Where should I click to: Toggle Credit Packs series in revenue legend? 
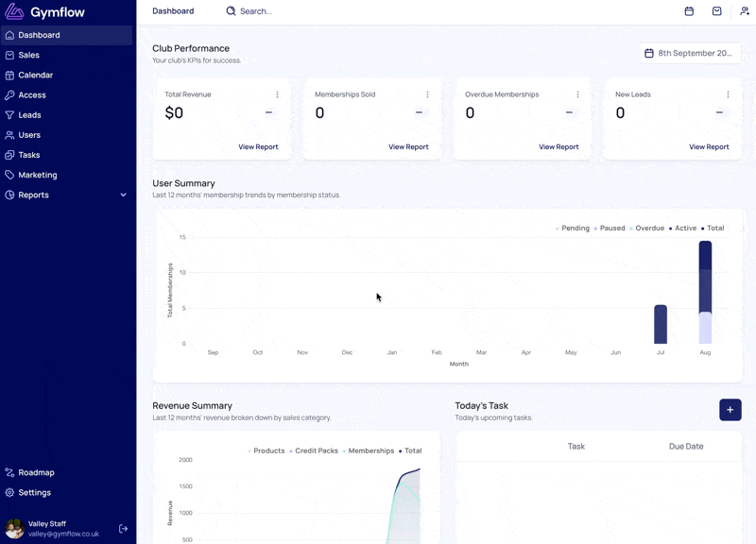tap(314, 450)
